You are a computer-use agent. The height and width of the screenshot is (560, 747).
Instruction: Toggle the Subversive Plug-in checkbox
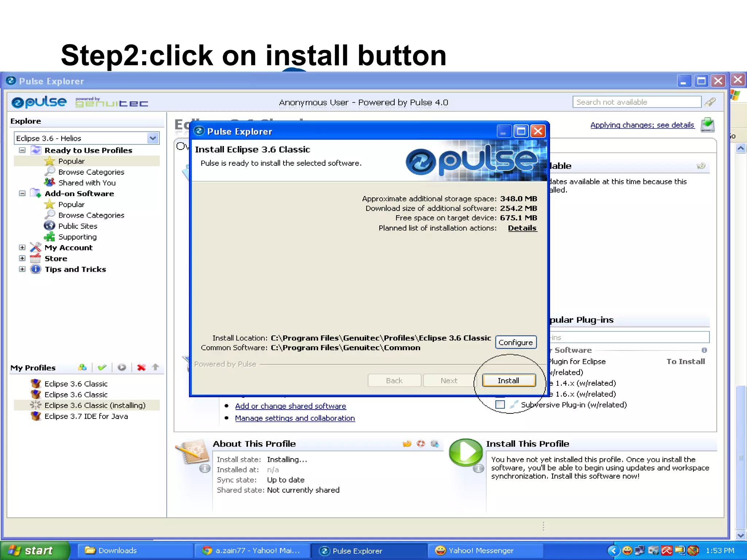[500, 405]
